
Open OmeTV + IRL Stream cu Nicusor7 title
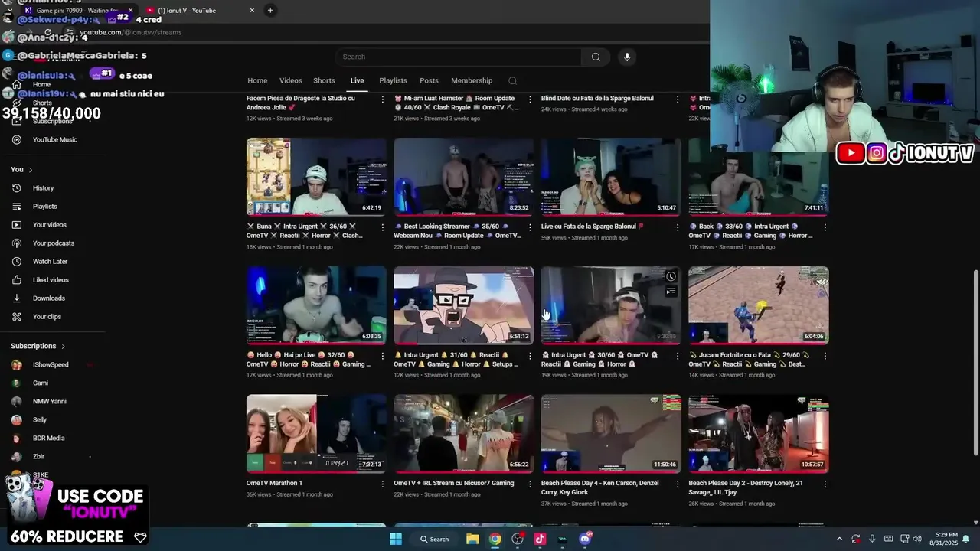pos(454,483)
